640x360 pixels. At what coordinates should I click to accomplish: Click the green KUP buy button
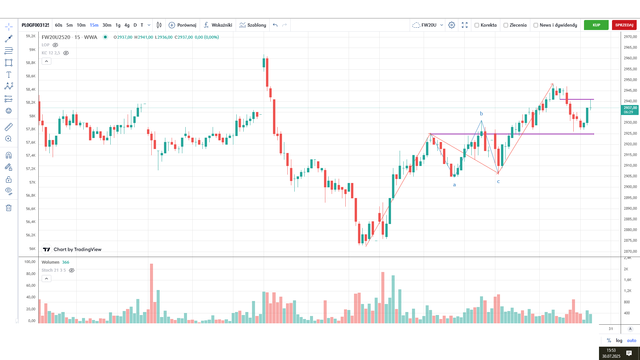(x=596, y=25)
